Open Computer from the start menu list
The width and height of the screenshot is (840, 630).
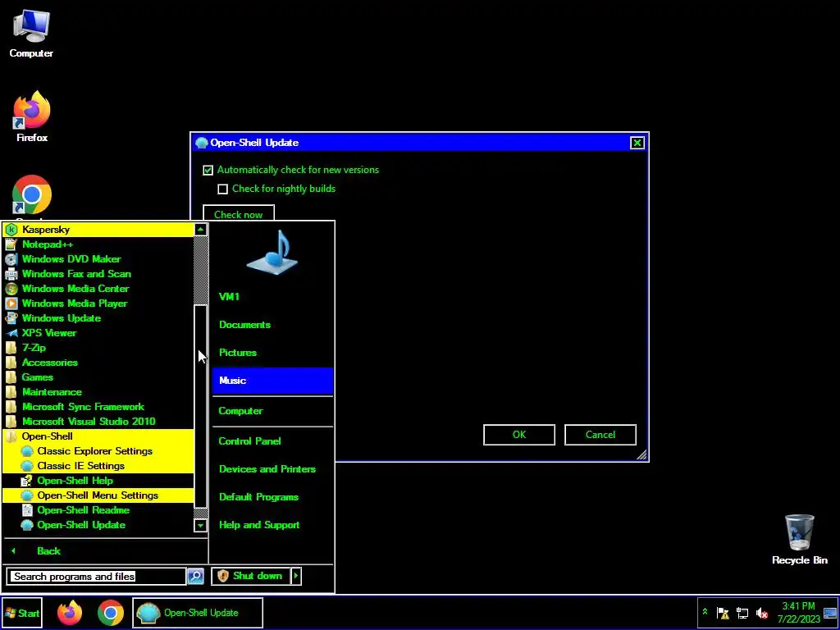[x=272, y=411]
